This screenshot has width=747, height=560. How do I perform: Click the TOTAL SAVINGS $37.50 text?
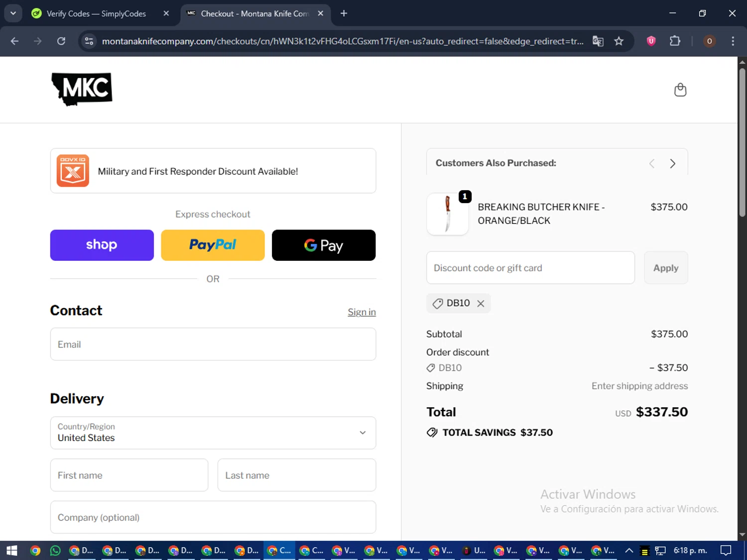point(498,432)
